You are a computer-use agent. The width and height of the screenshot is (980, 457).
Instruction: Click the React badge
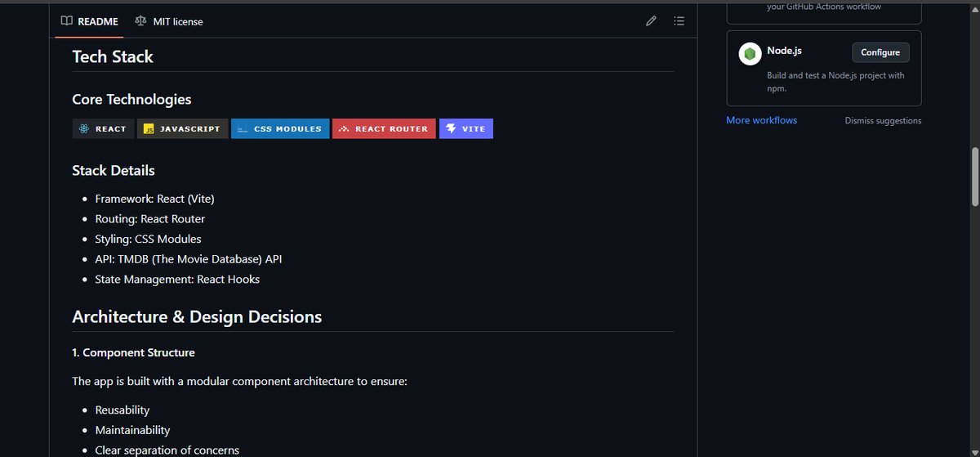pos(103,128)
